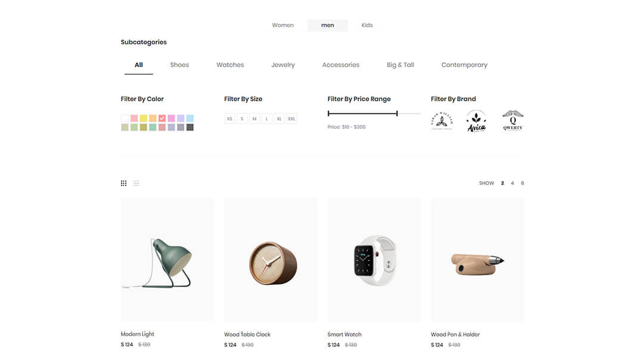644x363 pixels.
Task: Select the Watches subcategory
Action: (230, 65)
